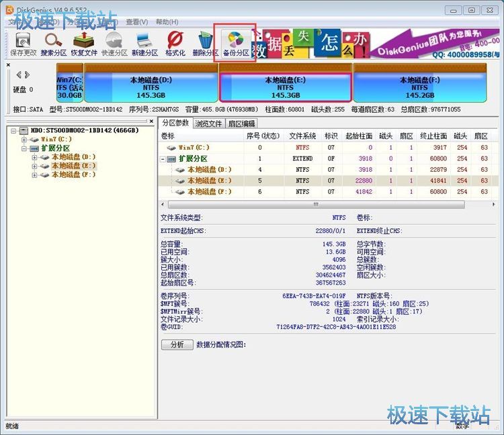Screen dimensions: 504x435
Task: Click the scrollbar left arrow under table
Action: click(163, 204)
